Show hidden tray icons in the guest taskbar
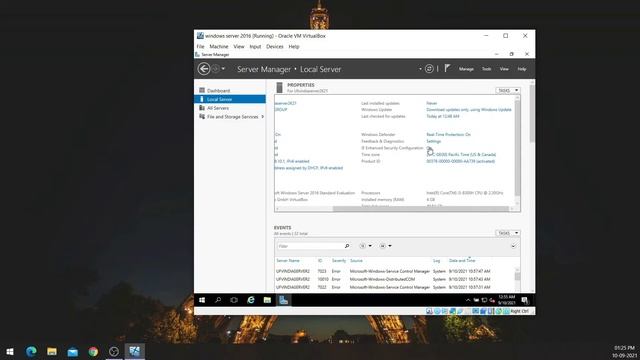The image size is (640, 360). pyautogui.click(x=468, y=300)
